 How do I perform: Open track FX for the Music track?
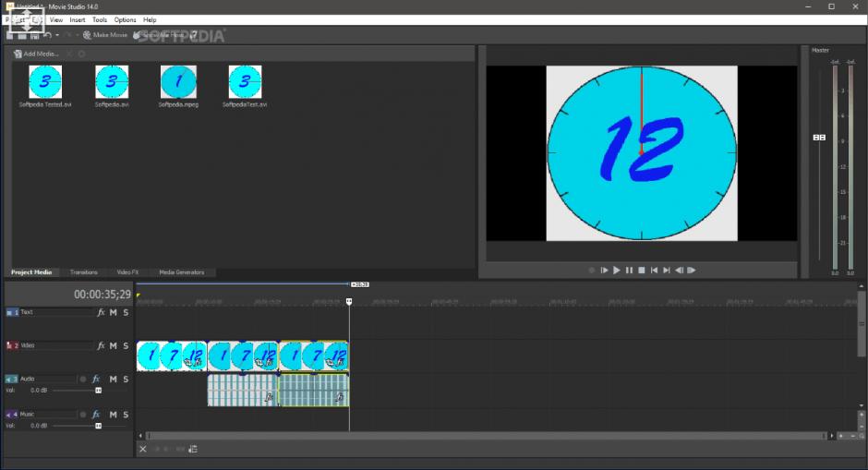tap(96, 415)
